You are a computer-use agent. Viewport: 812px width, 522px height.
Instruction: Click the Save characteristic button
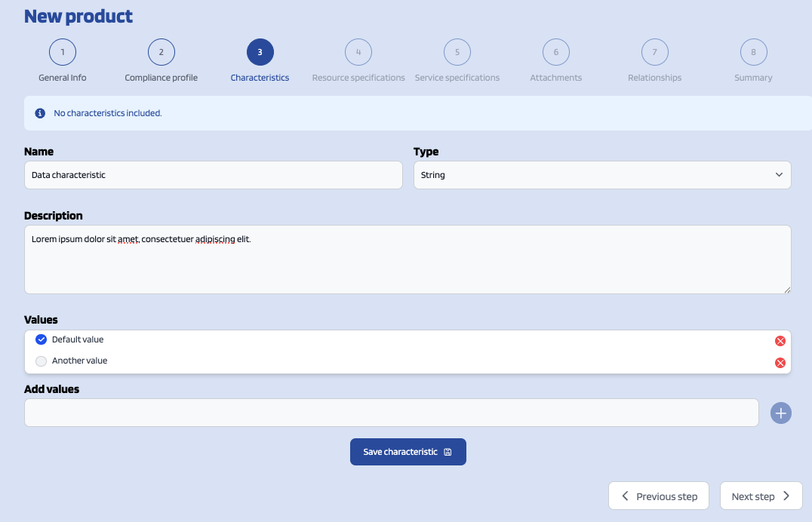click(x=408, y=452)
